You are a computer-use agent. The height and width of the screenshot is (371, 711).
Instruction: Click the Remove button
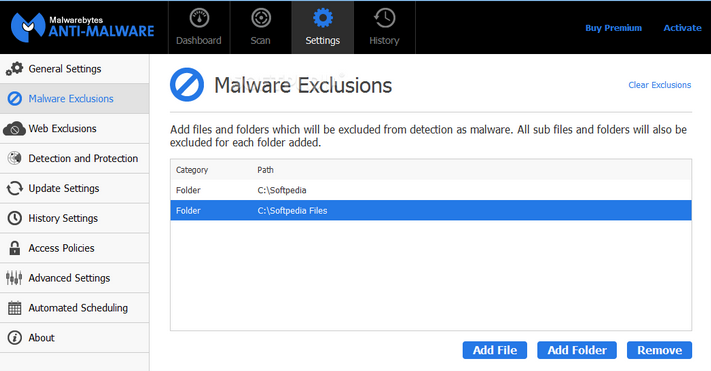tap(659, 350)
